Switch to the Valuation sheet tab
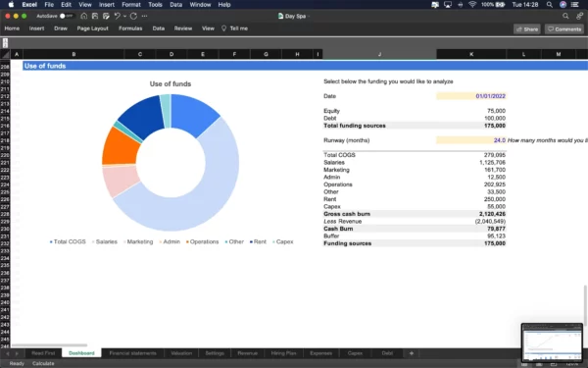 (181, 353)
